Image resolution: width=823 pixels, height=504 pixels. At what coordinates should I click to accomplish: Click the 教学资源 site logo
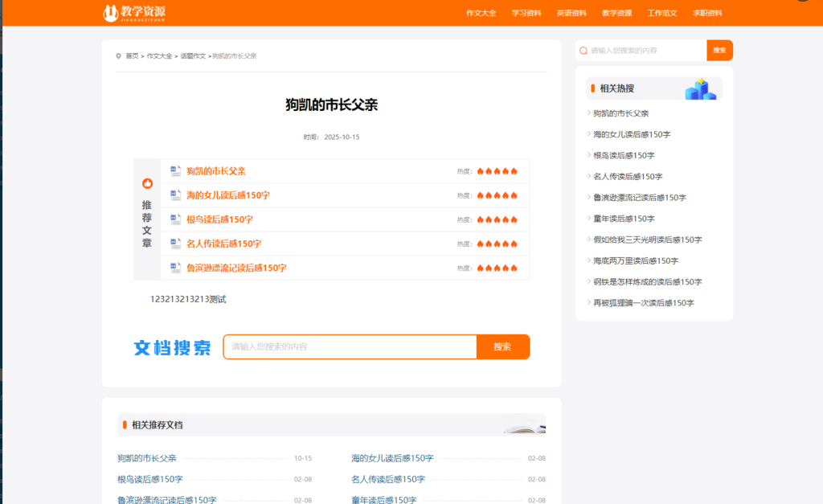pyautogui.click(x=134, y=13)
